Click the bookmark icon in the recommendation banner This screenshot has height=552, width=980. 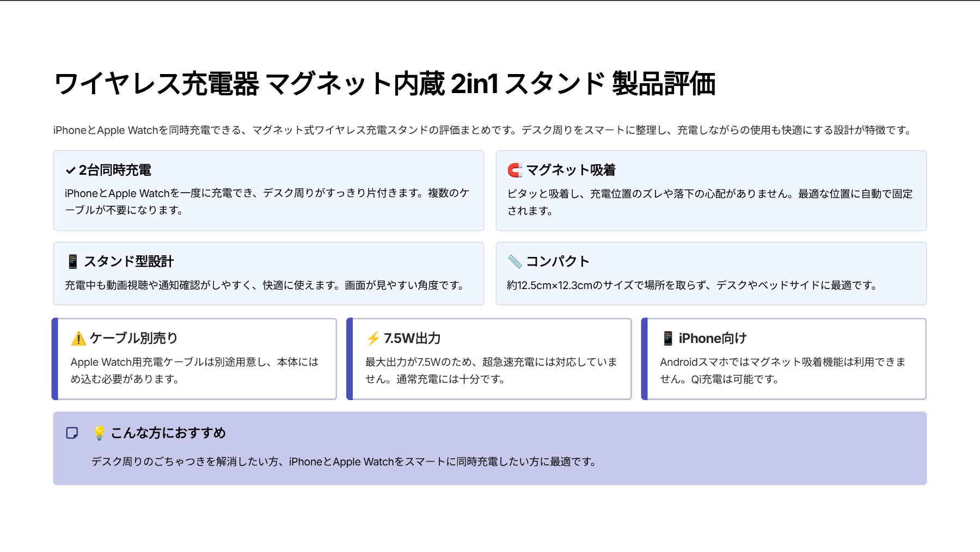pyautogui.click(x=71, y=433)
